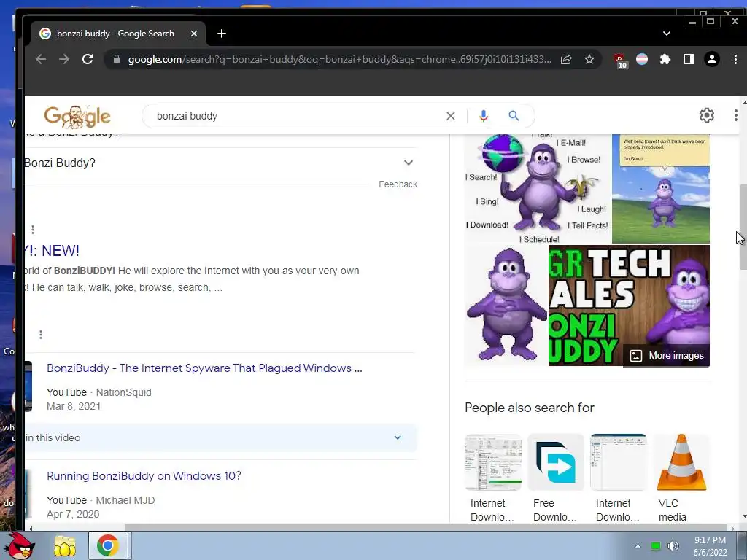Switch to Chrome on the taskbar
The height and width of the screenshot is (560, 747).
point(108,545)
